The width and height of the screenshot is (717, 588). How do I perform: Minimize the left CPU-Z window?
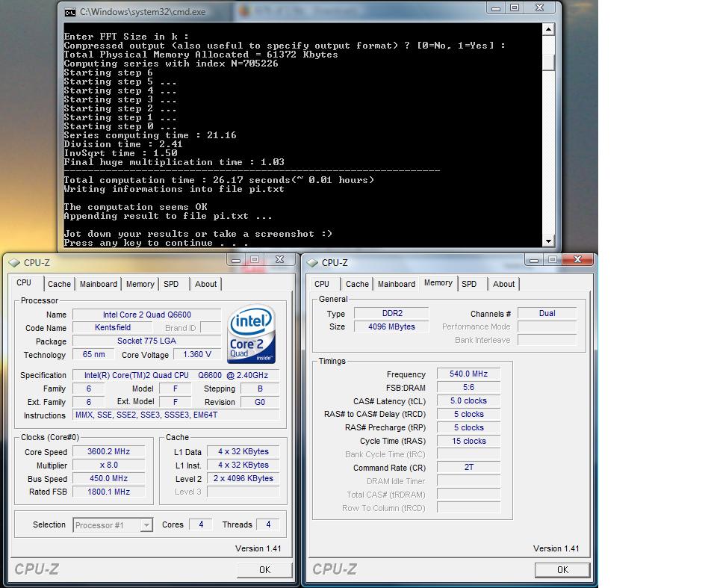(x=236, y=260)
